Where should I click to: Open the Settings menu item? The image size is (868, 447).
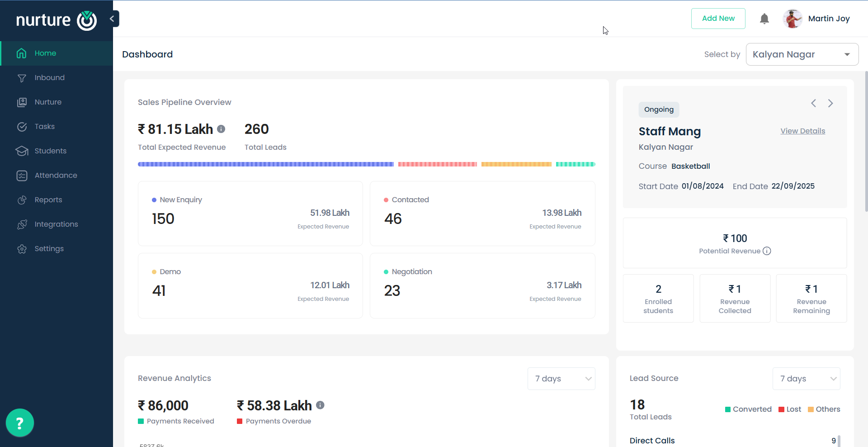57,249
